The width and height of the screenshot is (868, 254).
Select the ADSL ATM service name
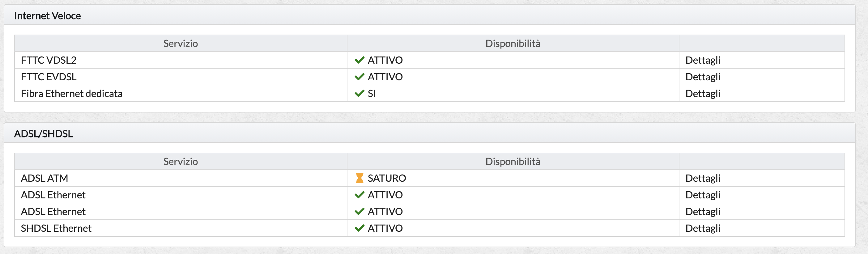(x=45, y=178)
